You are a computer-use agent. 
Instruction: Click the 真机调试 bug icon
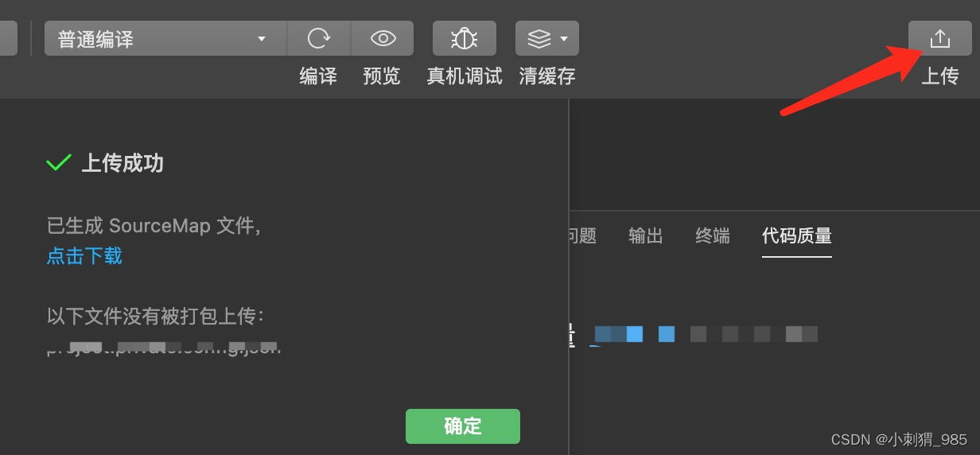[x=465, y=38]
